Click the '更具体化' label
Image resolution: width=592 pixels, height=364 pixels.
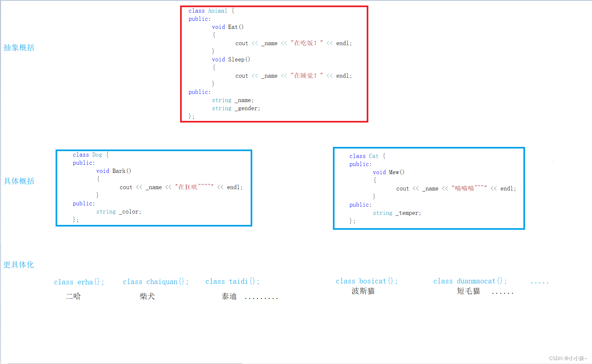(x=19, y=265)
